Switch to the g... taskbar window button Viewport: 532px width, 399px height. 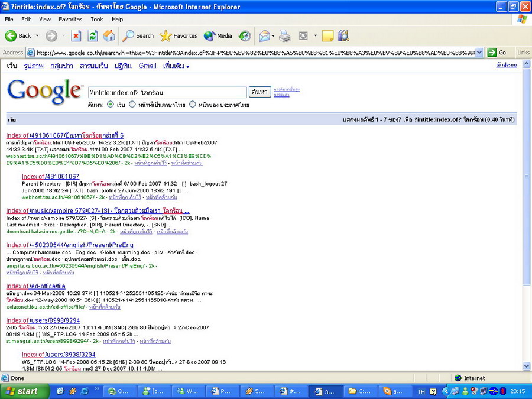click(395, 391)
